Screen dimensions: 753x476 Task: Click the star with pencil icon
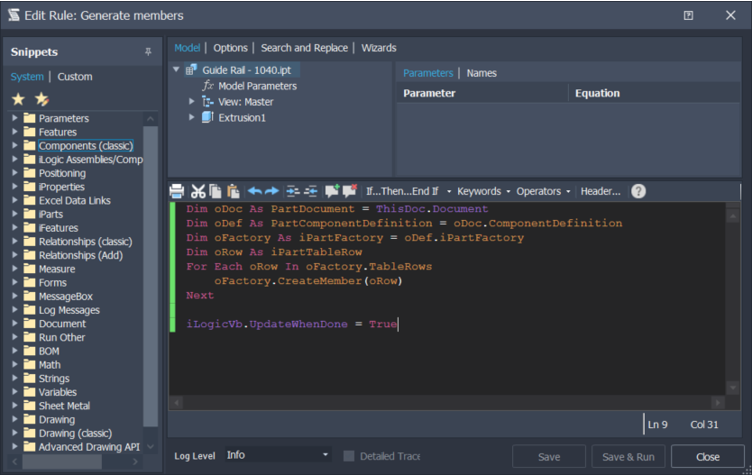point(42,99)
